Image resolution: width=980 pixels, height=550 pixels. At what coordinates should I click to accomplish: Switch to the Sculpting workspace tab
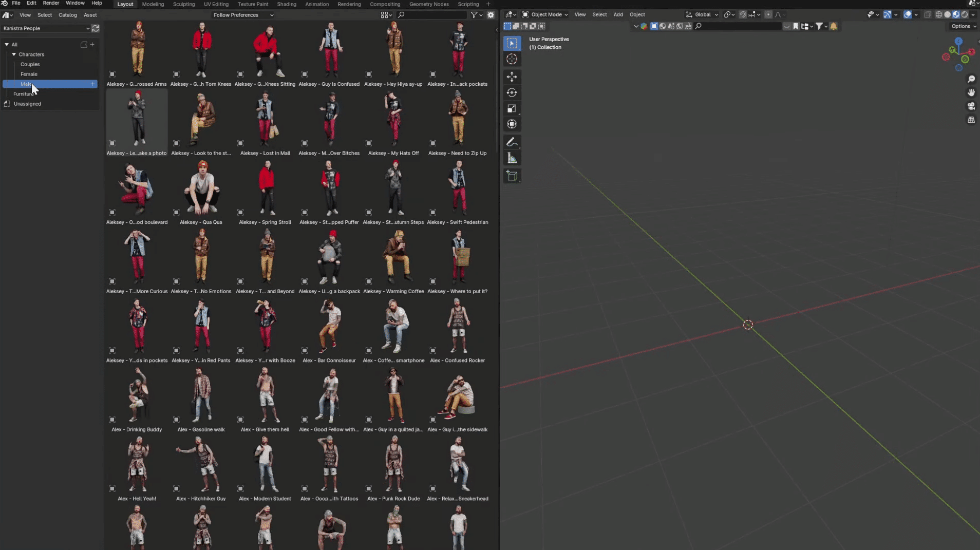[183, 4]
